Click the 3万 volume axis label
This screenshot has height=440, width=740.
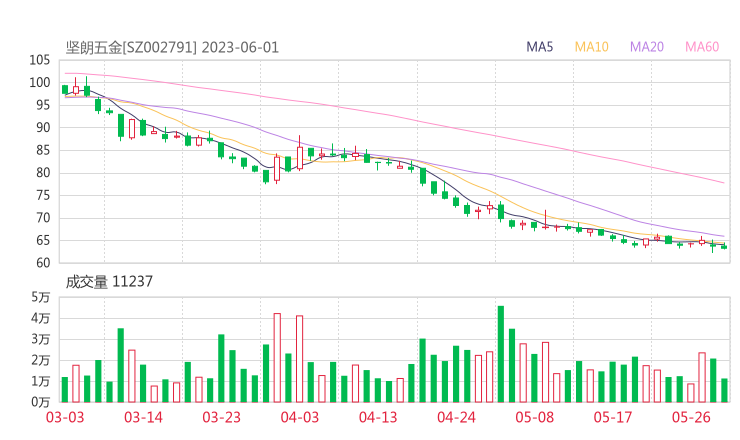[x=41, y=339]
